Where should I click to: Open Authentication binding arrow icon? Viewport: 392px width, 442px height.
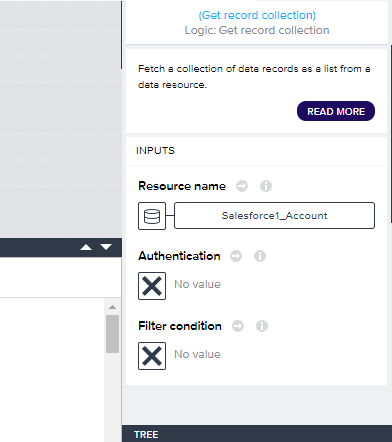click(236, 256)
